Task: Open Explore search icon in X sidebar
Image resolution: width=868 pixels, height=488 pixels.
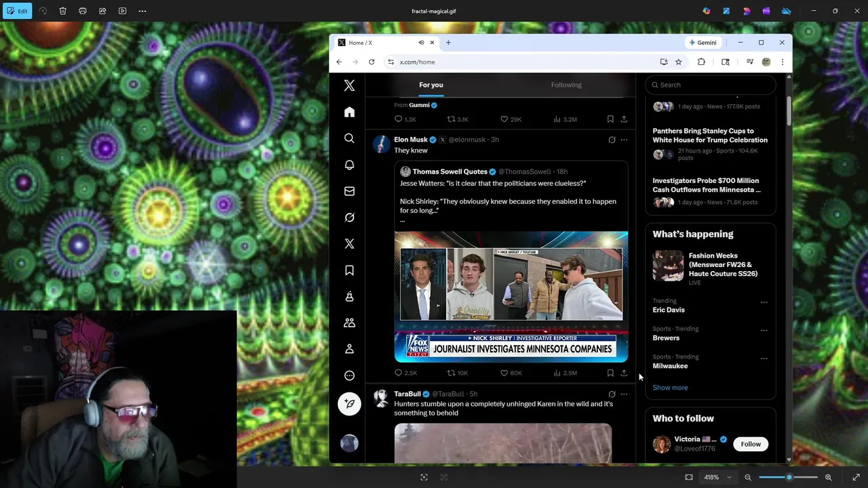Action: point(349,138)
